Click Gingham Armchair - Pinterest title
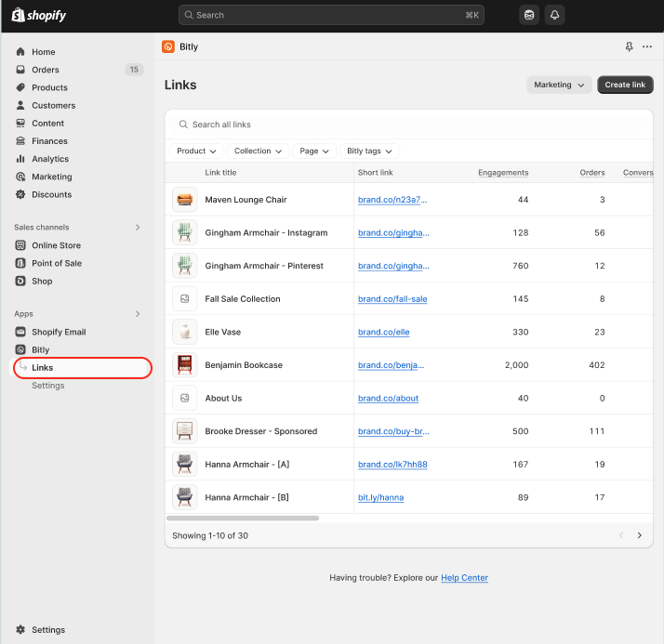Screen dimensions: 664x644 click(264, 266)
